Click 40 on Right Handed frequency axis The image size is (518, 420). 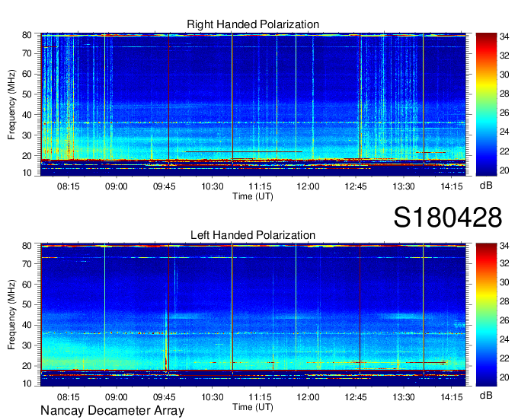click(x=27, y=115)
